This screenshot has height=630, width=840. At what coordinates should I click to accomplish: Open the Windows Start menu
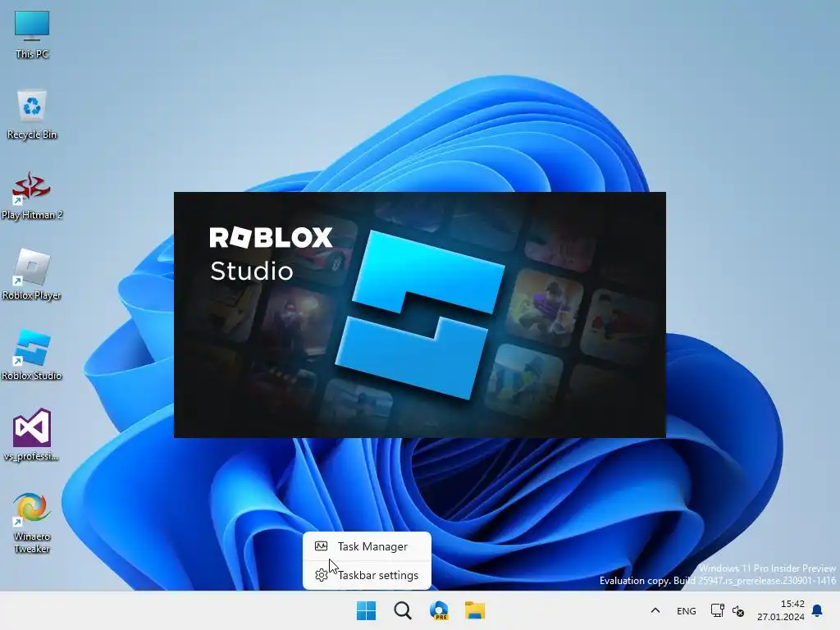click(x=367, y=610)
